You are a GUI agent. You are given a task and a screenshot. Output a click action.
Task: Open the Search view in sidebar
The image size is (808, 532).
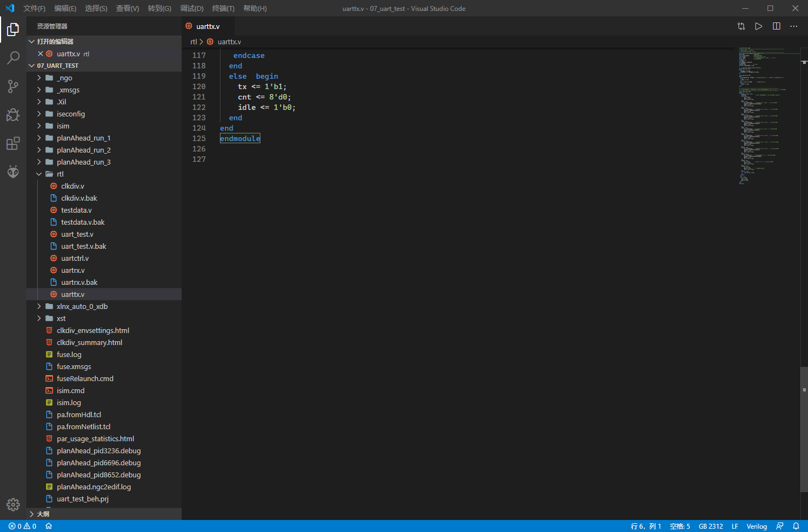pos(13,58)
